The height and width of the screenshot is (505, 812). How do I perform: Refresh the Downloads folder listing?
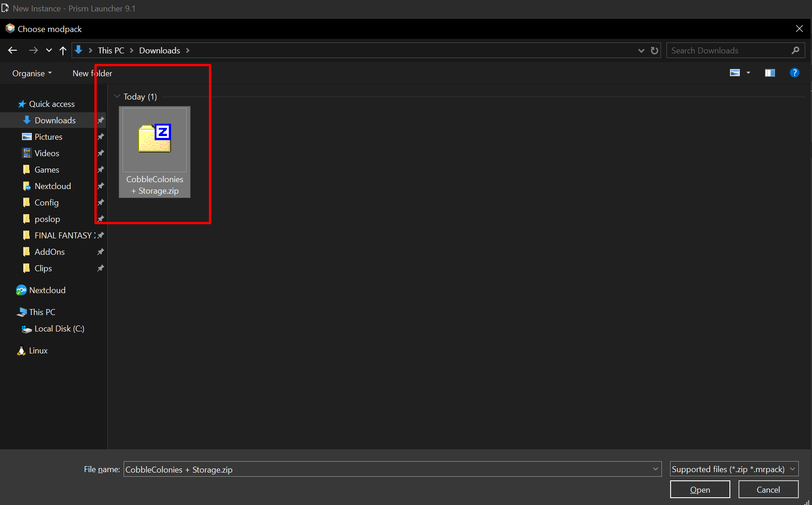(655, 51)
